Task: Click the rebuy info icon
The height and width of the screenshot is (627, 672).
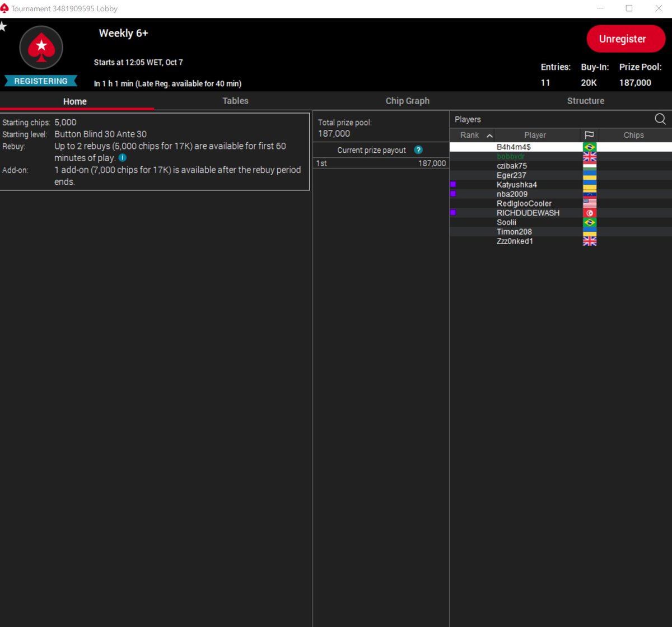Action: 123,158
